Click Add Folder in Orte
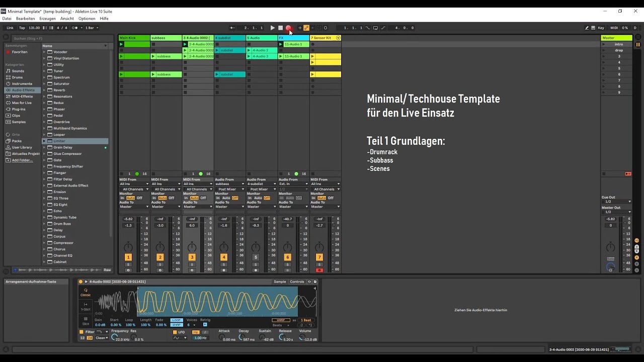The image size is (644, 362). pyautogui.click(x=22, y=160)
